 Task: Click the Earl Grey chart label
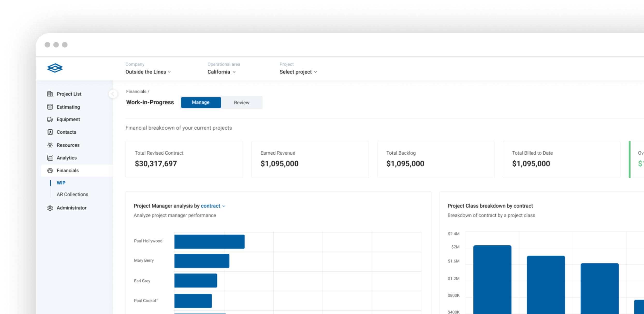tap(142, 281)
